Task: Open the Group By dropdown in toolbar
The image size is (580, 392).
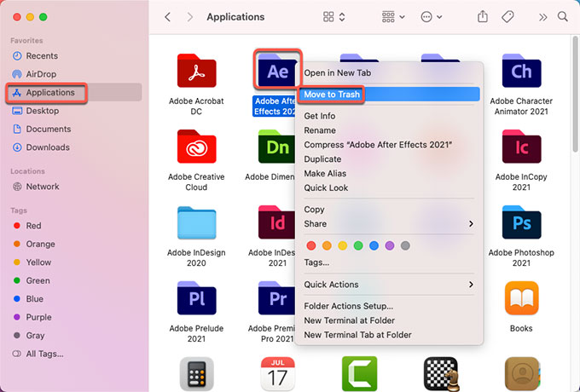Action: click(393, 17)
